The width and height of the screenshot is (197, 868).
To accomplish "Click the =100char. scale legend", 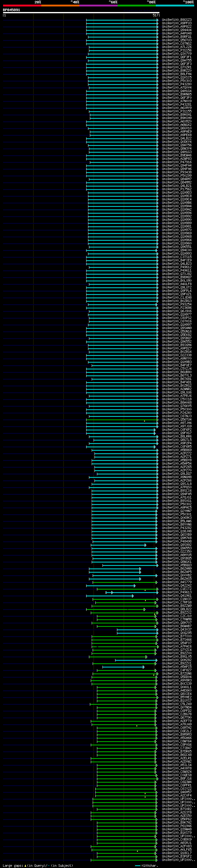I will coord(146,866).
